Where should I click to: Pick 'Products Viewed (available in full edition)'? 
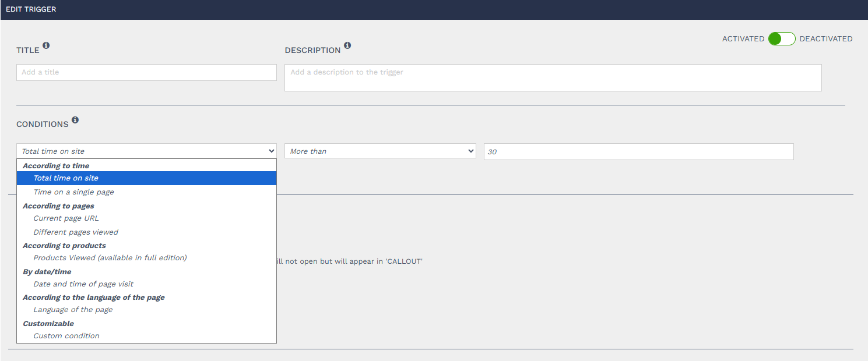click(110, 258)
